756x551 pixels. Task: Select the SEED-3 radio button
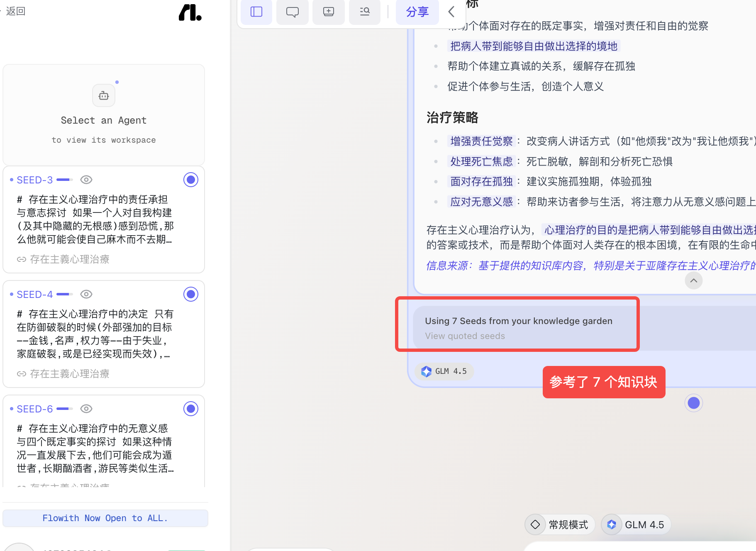191,180
